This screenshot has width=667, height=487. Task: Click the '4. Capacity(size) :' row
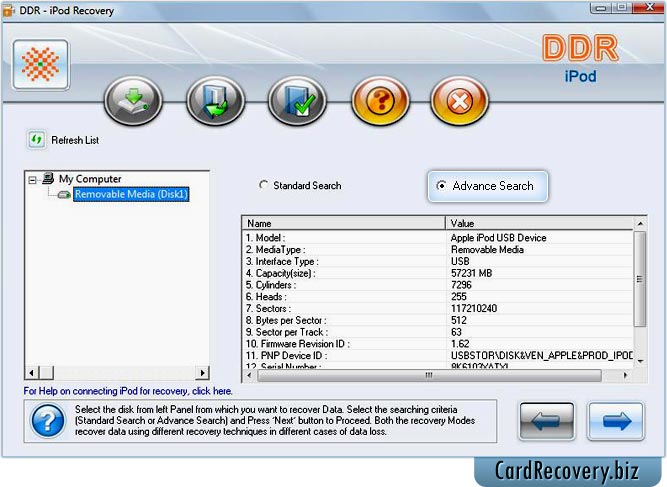(438, 273)
